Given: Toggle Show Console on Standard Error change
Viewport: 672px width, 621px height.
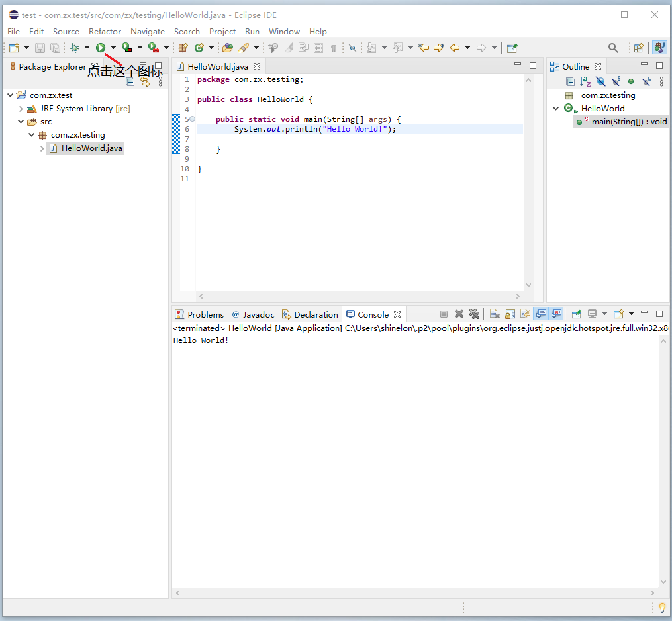Looking at the screenshot, I should click(556, 314).
